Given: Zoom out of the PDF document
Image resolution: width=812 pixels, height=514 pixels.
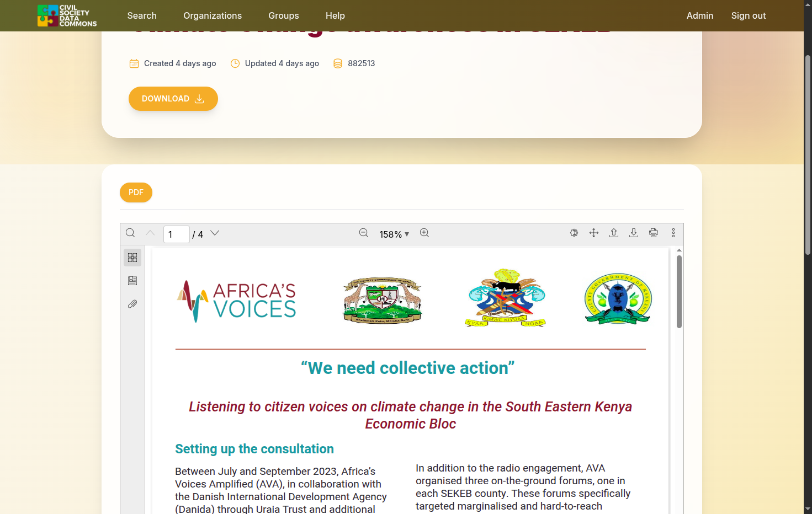Looking at the screenshot, I should [364, 233].
